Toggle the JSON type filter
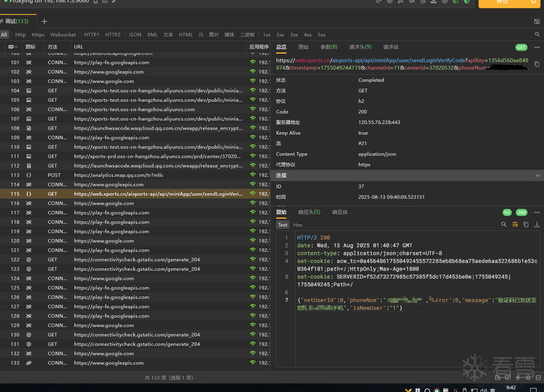Screen dimensions: 544x392 coord(135,35)
